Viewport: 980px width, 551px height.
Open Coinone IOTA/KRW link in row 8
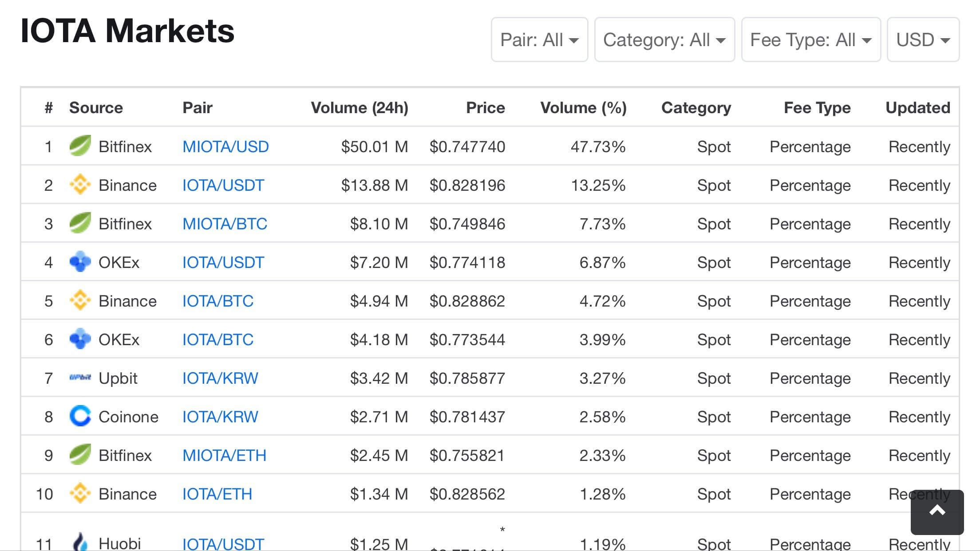coord(220,417)
